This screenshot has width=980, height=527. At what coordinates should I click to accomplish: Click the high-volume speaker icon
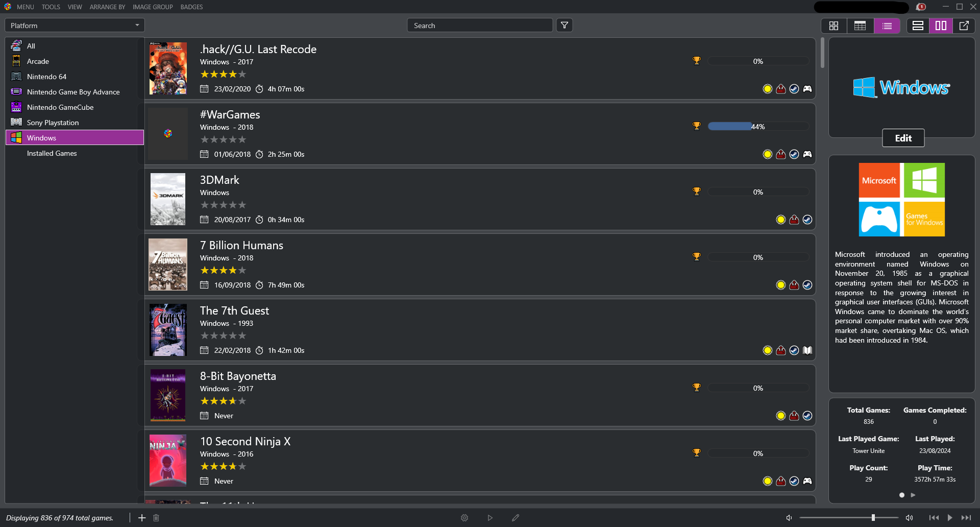pyautogui.click(x=909, y=518)
